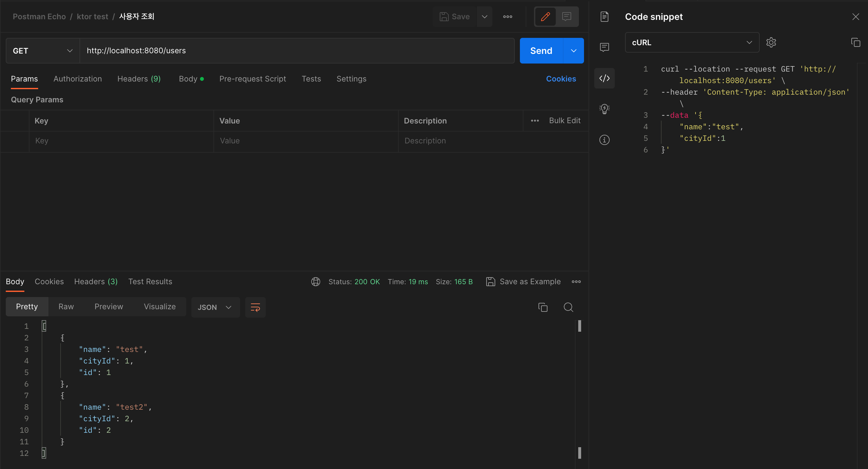Search within the response body

[x=568, y=307]
